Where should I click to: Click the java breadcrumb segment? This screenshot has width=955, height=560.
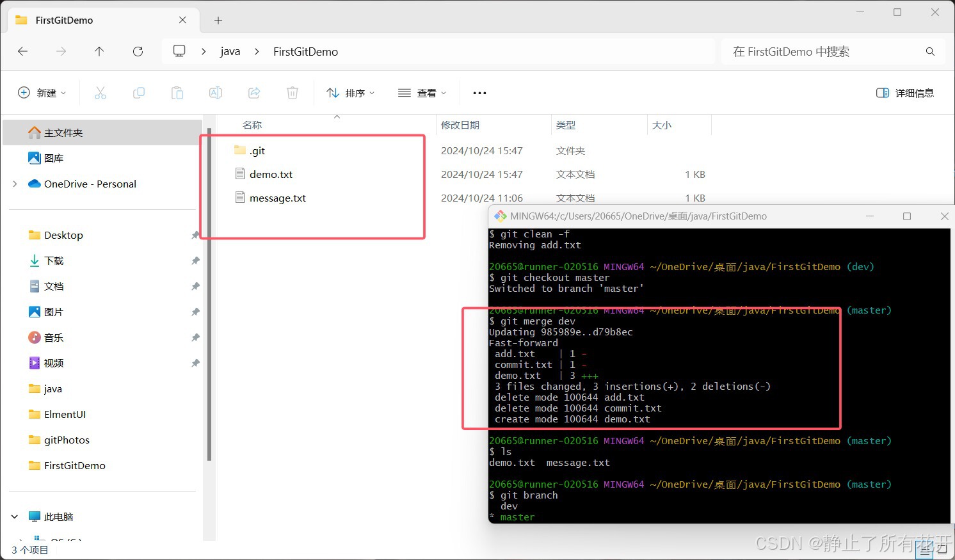[230, 51]
